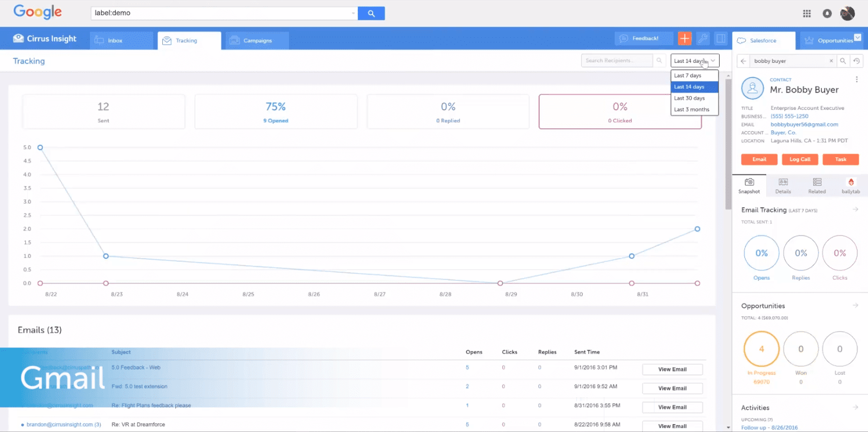Click the Feedback! button
Image resolution: width=868 pixels, height=432 pixels.
(644, 38)
